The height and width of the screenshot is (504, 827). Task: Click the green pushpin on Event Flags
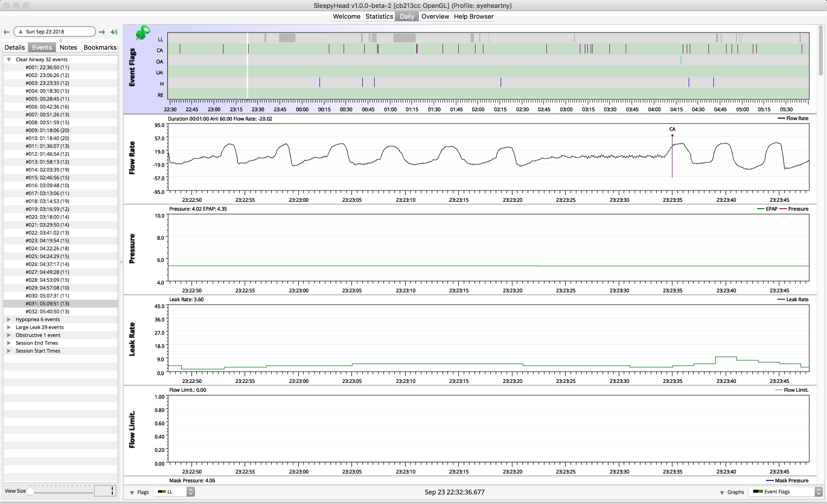[142, 33]
